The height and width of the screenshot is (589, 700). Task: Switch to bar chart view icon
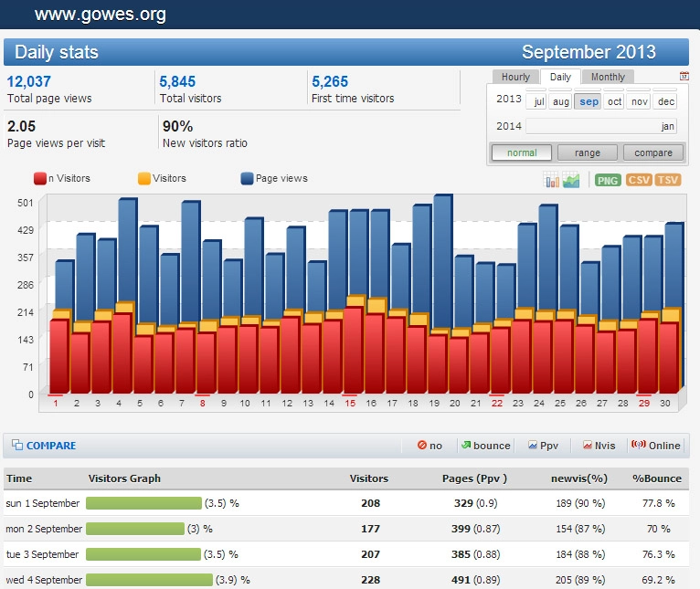(x=551, y=180)
